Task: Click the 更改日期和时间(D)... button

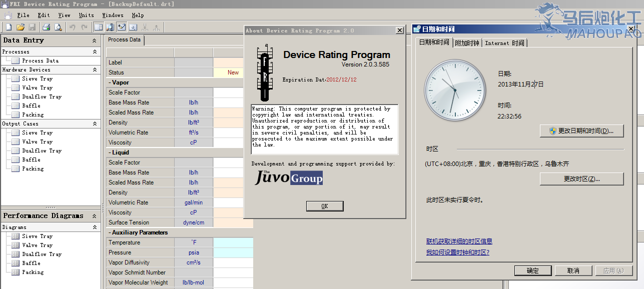Action: click(x=582, y=131)
